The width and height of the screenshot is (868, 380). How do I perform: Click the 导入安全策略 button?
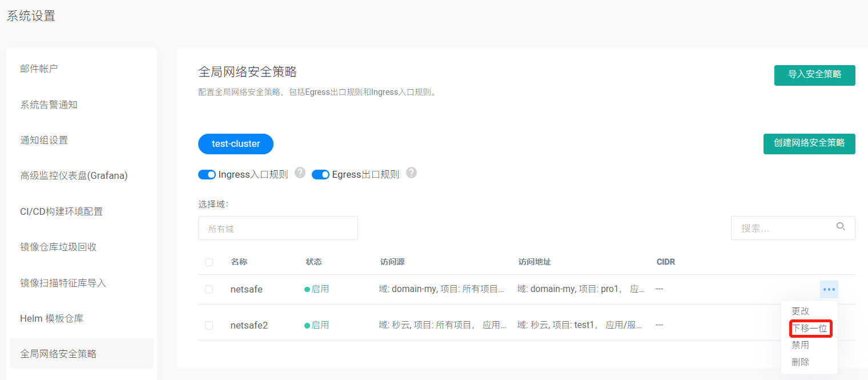coord(814,75)
